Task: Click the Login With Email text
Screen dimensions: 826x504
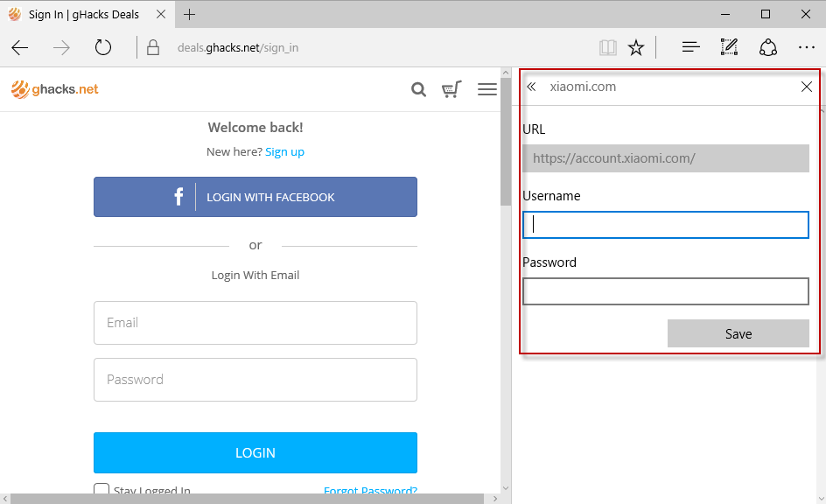Action: (255, 276)
